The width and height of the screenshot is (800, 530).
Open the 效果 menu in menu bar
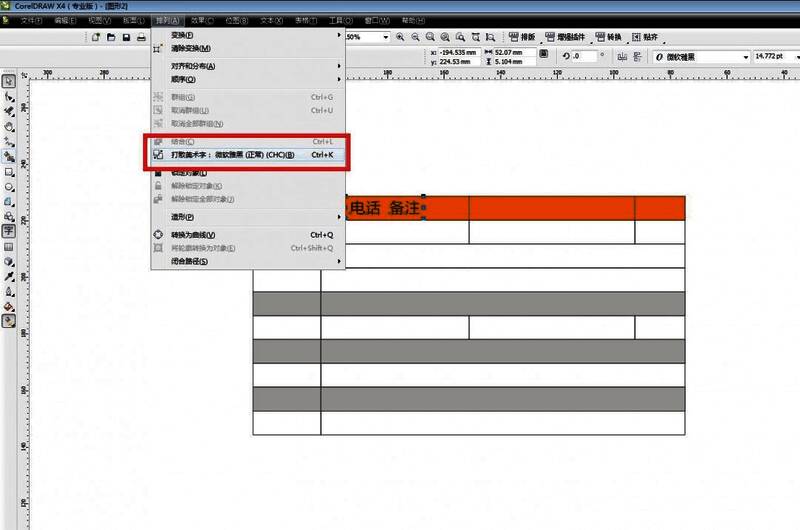pos(201,20)
